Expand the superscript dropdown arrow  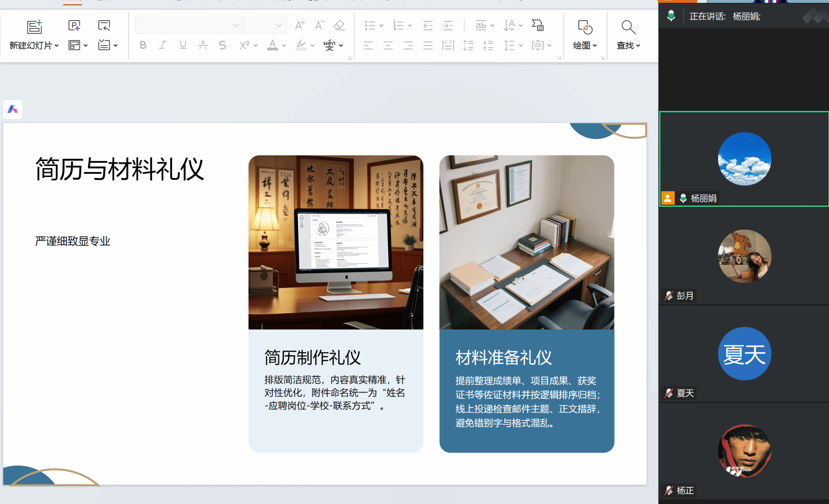[x=255, y=45]
